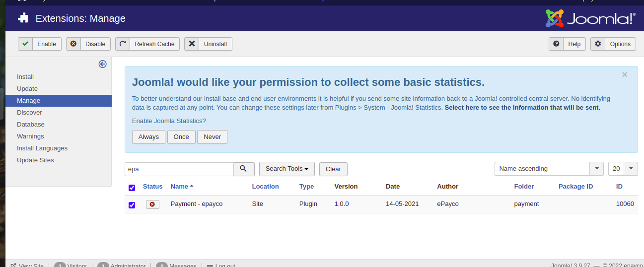Sort table by Location column

coord(265,187)
